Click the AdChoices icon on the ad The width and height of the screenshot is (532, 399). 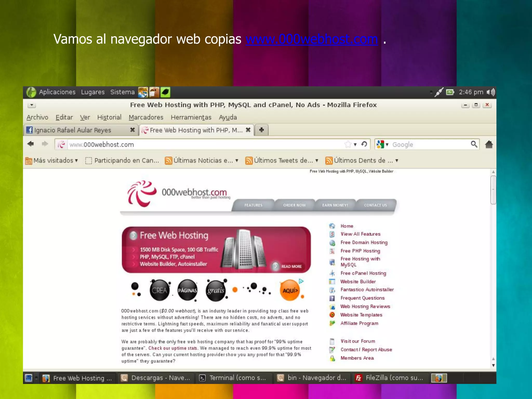tap(301, 281)
